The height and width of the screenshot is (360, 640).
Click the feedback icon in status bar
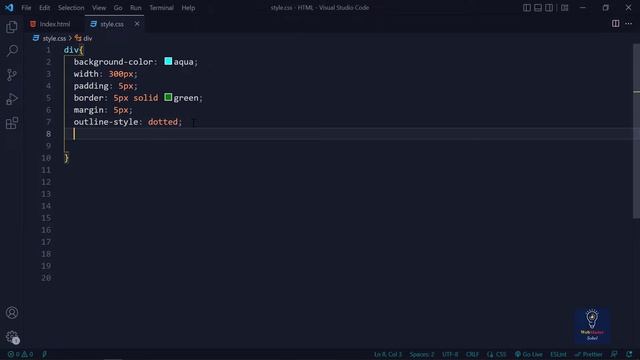coord(614,354)
